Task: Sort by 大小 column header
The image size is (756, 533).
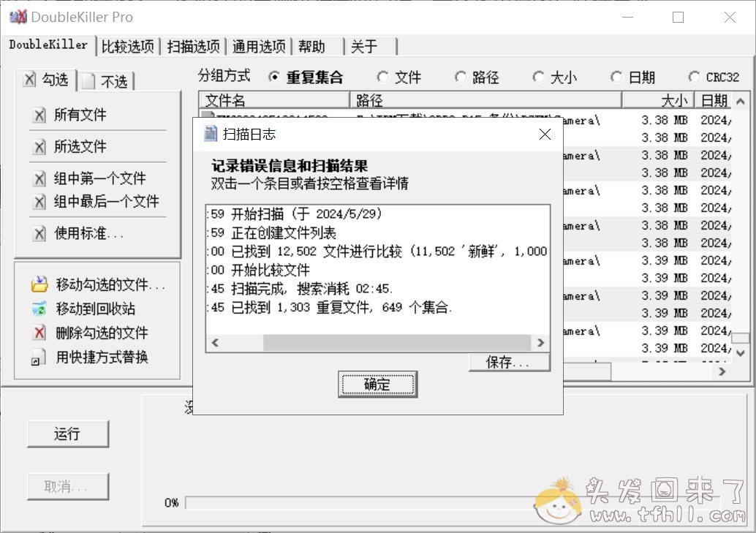Action: (x=658, y=100)
